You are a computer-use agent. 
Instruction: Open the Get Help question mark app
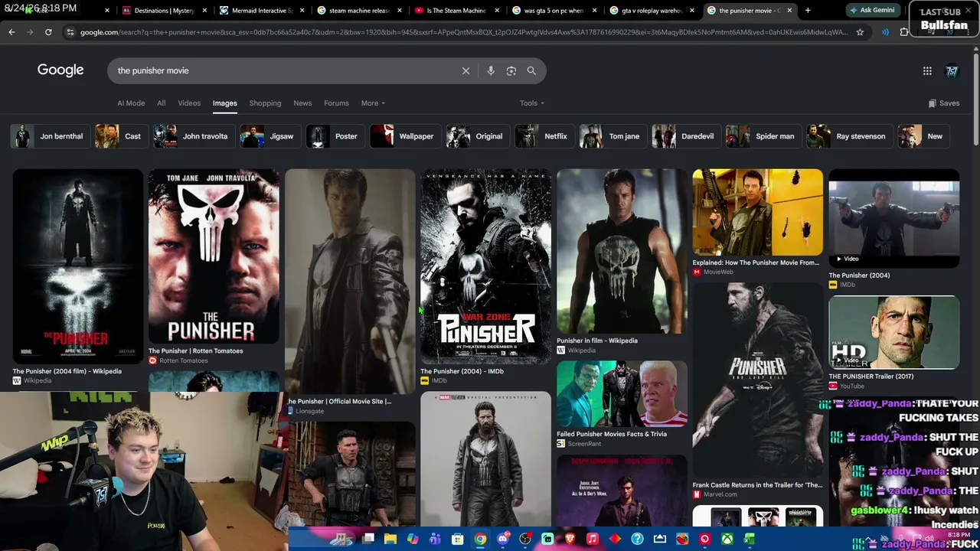pyautogui.click(x=637, y=539)
